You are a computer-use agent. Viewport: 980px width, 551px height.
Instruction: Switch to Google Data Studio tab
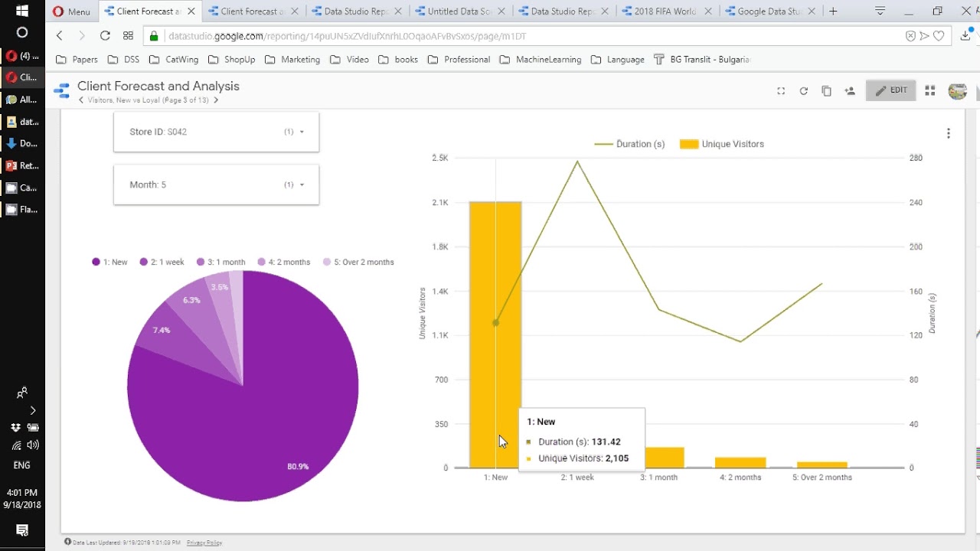(x=769, y=11)
